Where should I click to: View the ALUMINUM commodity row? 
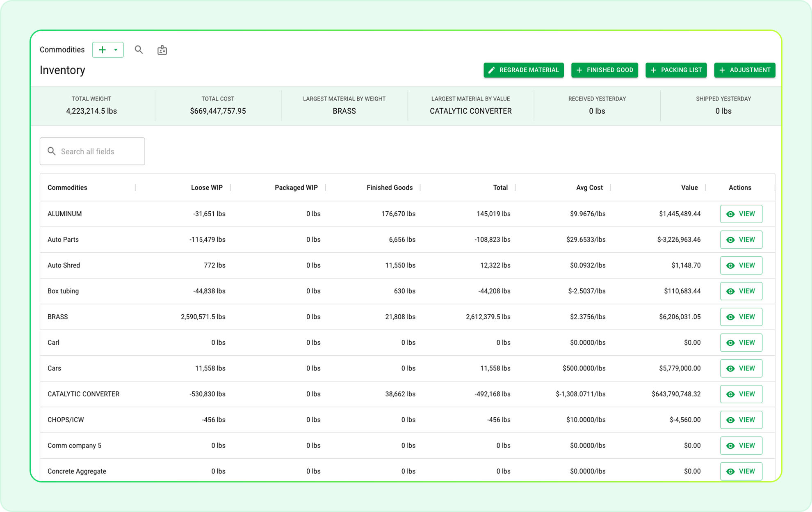(741, 214)
